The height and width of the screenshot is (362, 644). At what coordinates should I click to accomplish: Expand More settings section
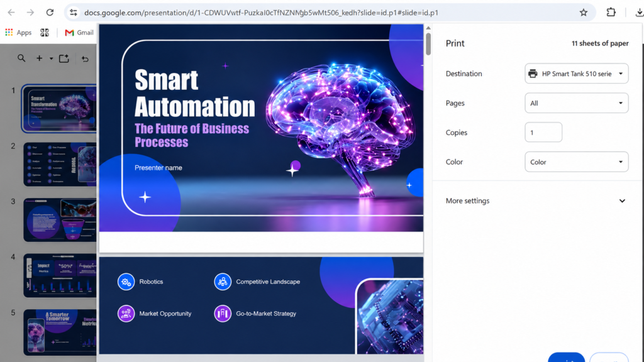coord(536,200)
